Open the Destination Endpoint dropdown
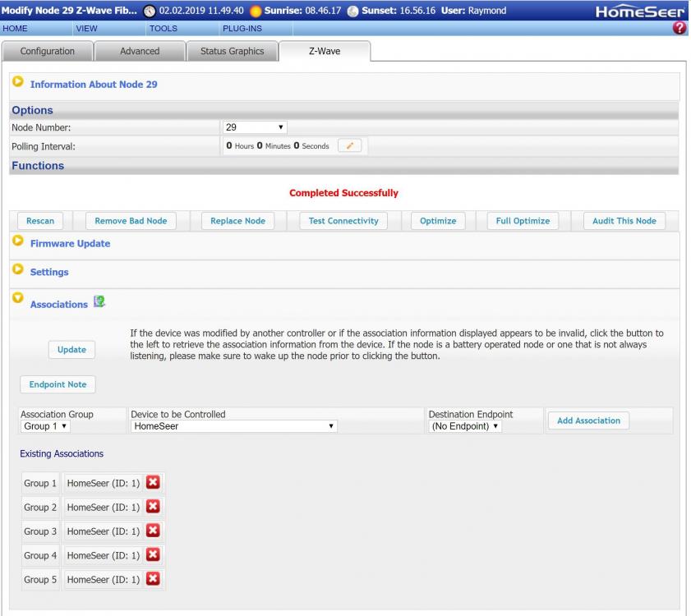 (465, 426)
